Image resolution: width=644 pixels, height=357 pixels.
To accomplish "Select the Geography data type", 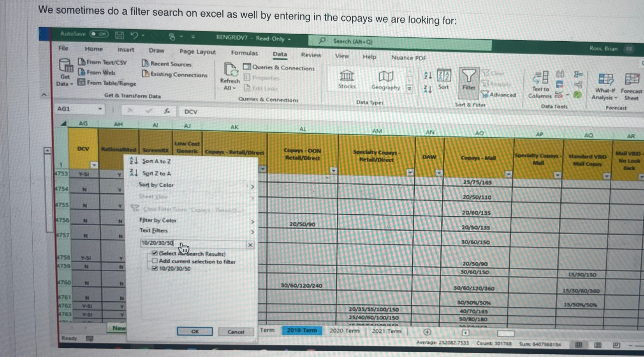I will pyautogui.click(x=385, y=81).
